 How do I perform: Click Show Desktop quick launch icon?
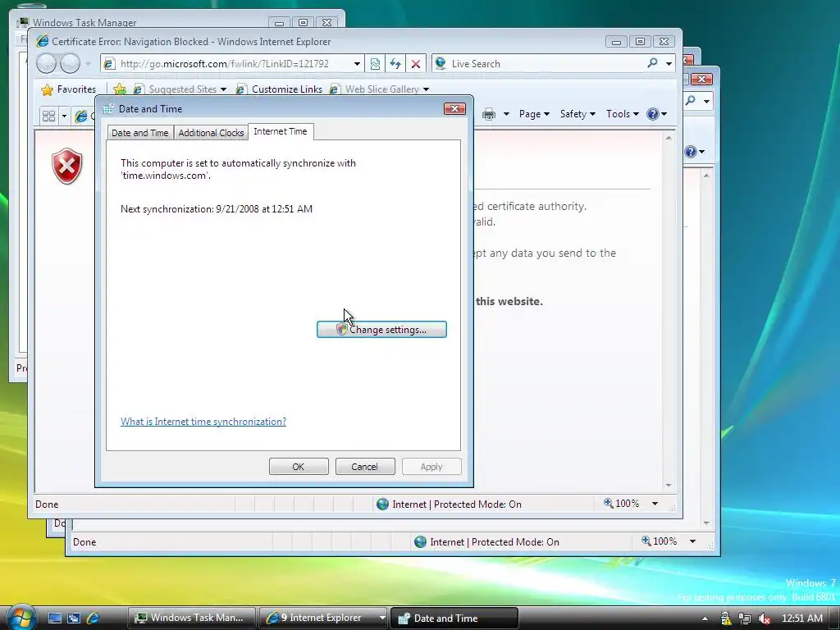coord(55,618)
